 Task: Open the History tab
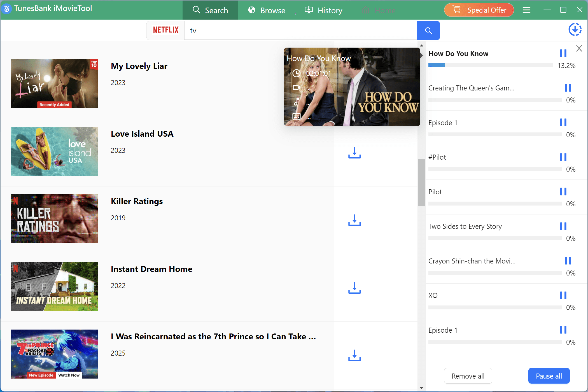[323, 10]
